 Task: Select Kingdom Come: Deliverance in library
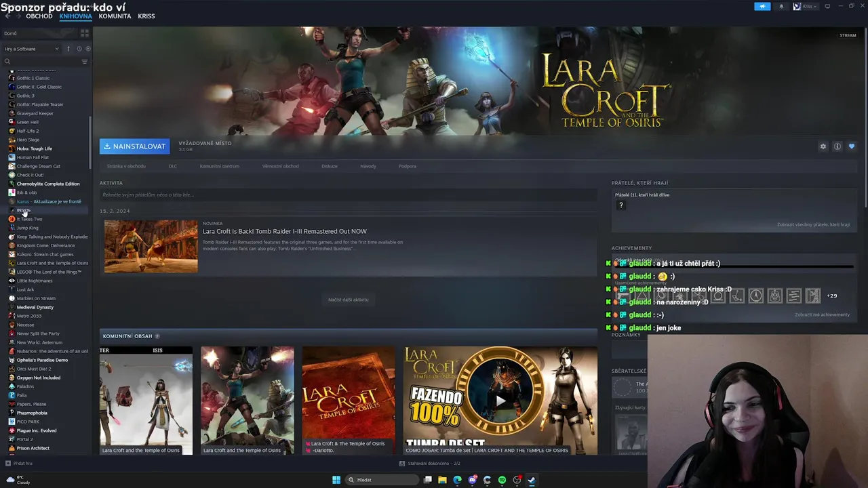[45, 245]
